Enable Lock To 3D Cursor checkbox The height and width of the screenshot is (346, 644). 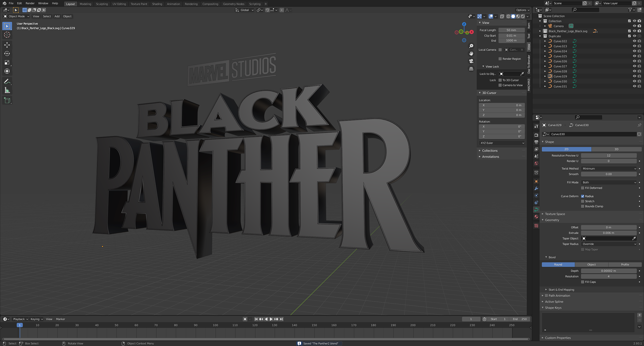500,80
